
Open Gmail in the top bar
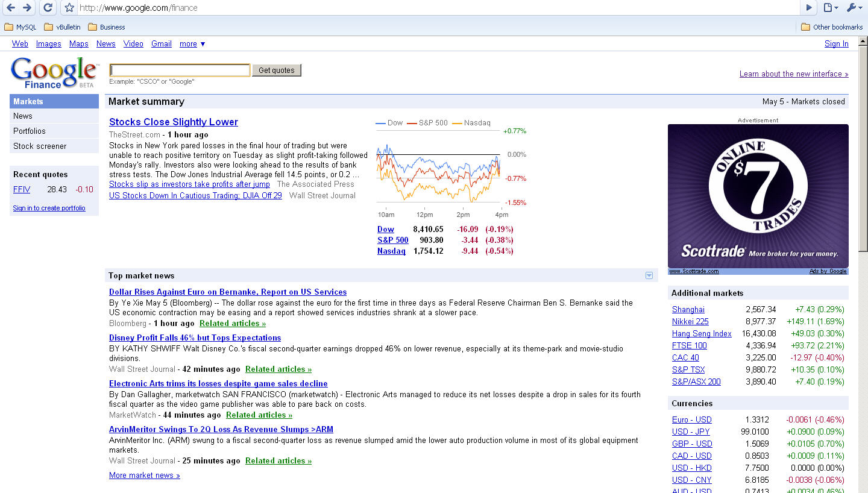(x=162, y=44)
